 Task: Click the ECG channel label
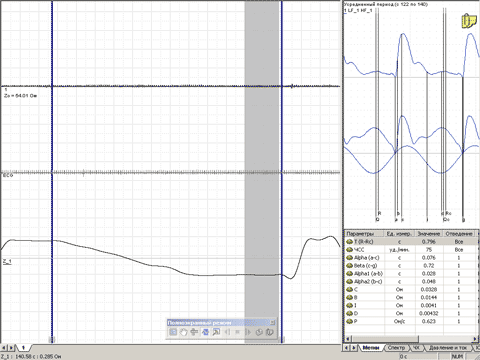[8, 175]
